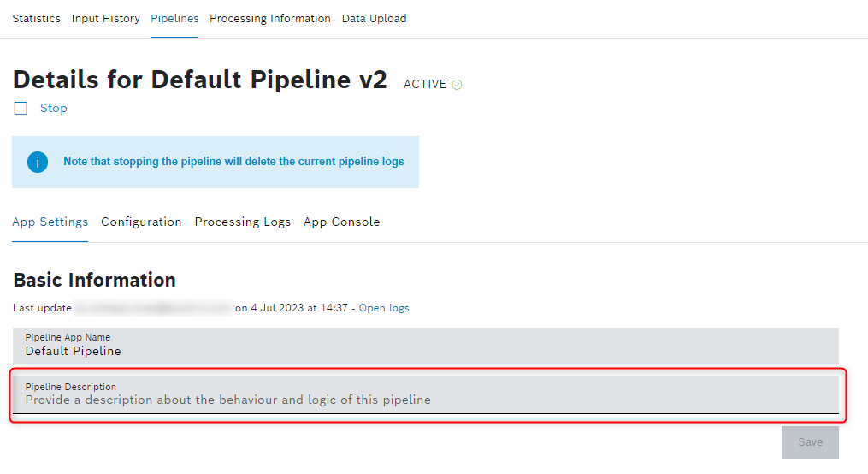Select the App Settings sub-tab
The image size is (868, 474).
(50, 222)
